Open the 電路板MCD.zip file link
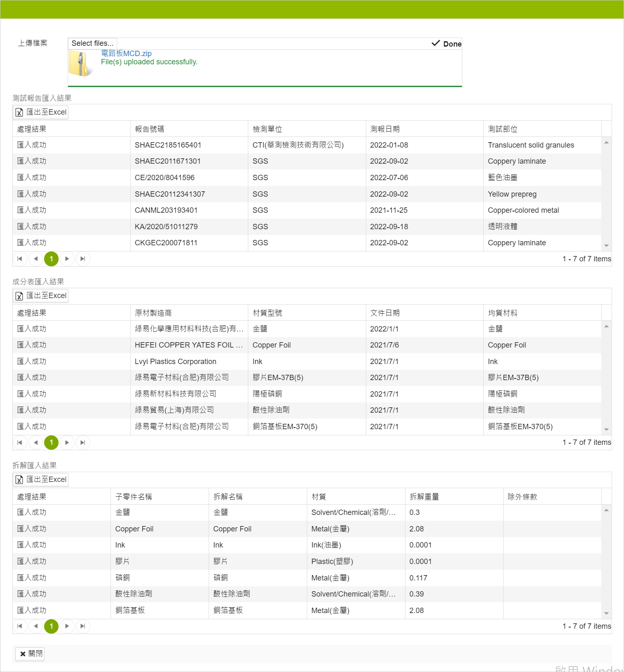This screenshot has width=624, height=672. click(126, 54)
